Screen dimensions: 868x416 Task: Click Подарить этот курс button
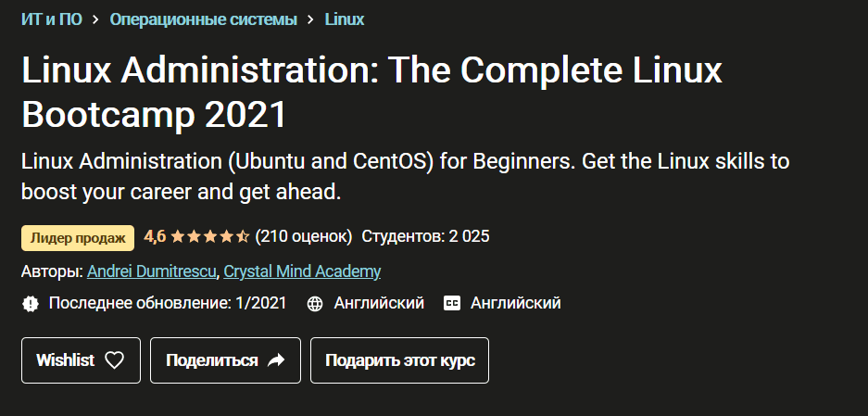click(x=399, y=360)
